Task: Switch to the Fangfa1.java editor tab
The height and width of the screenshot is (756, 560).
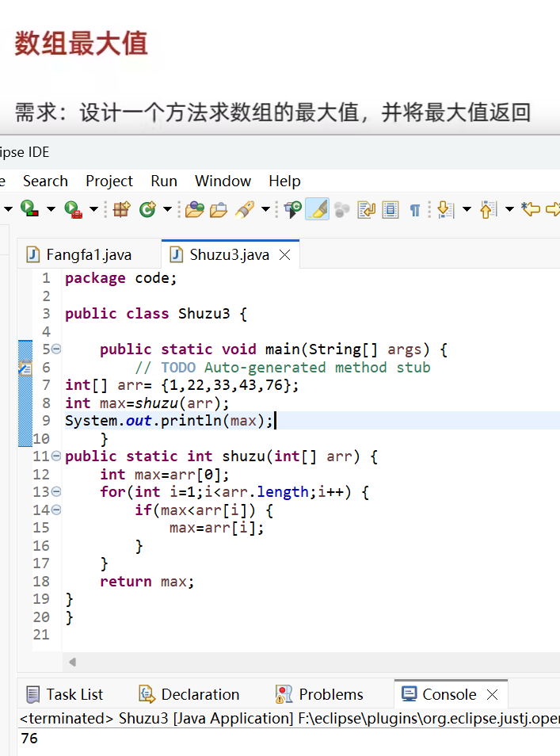Action: point(89,254)
